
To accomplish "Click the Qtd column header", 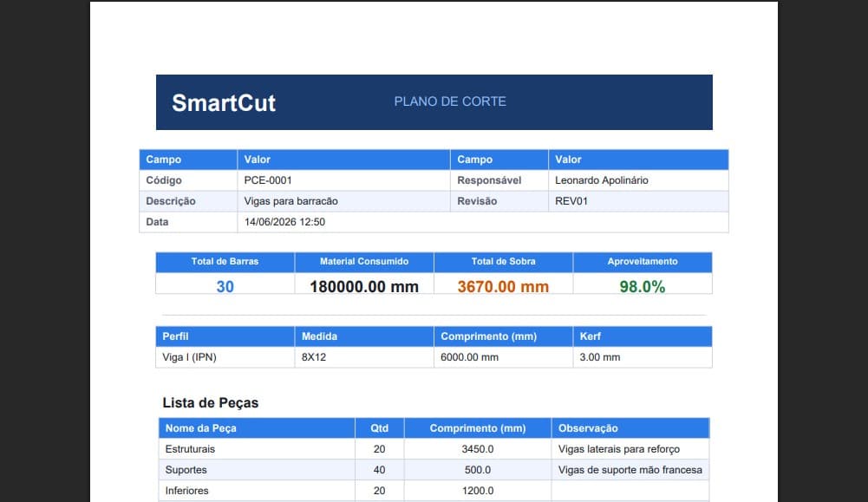I will click(379, 428).
